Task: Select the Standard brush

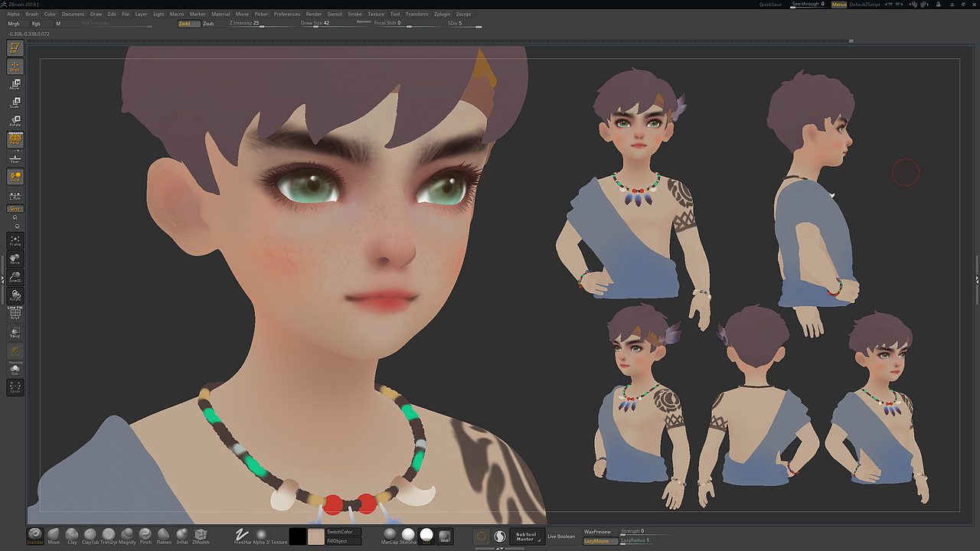Action: tap(34, 536)
